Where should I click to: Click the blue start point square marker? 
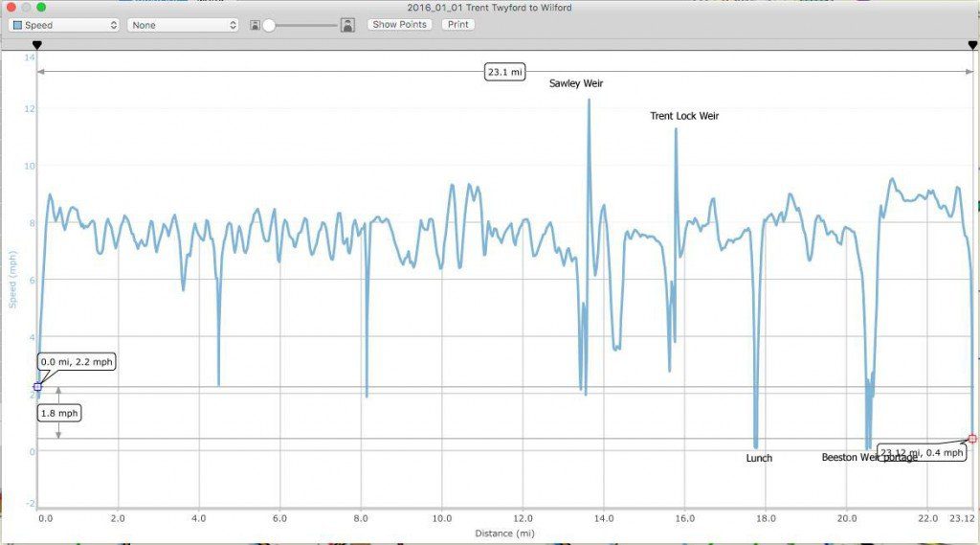[37, 387]
